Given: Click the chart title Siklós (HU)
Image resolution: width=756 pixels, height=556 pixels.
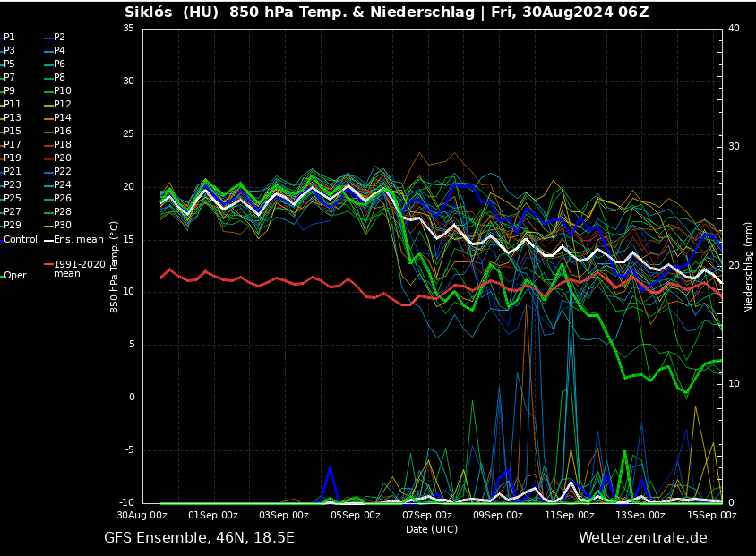Looking at the screenshot, I should point(171,13).
